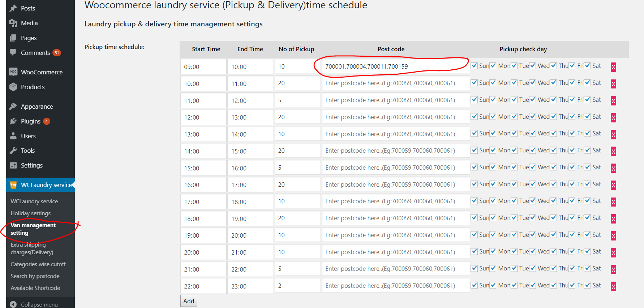The width and height of the screenshot is (644, 308).
Task: Click the Start Time field showing 09:00
Action: (x=203, y=67)
